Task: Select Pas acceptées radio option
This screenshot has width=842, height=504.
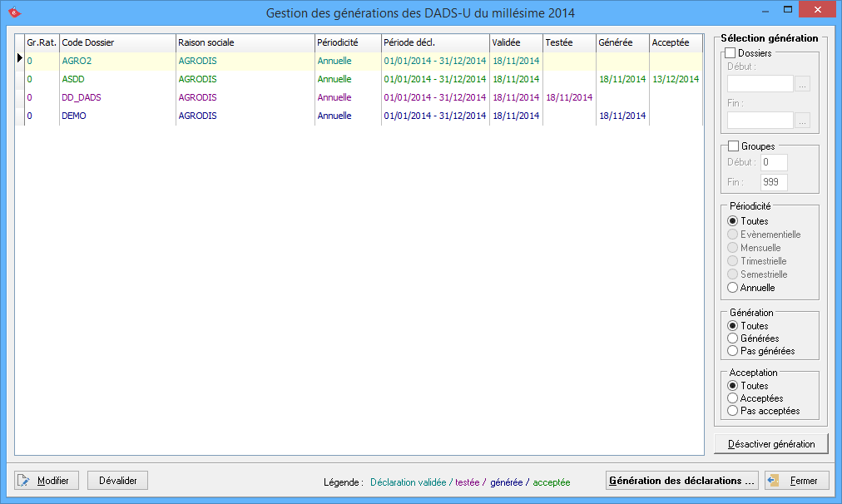Action: (x=733, y=411)
